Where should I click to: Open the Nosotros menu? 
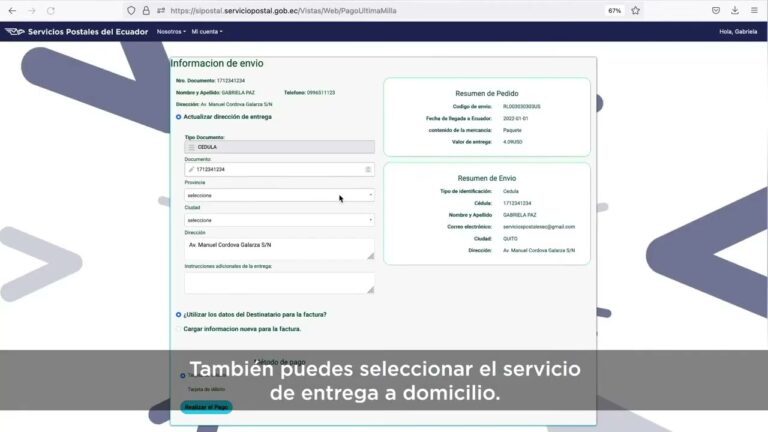pos(171,31)
